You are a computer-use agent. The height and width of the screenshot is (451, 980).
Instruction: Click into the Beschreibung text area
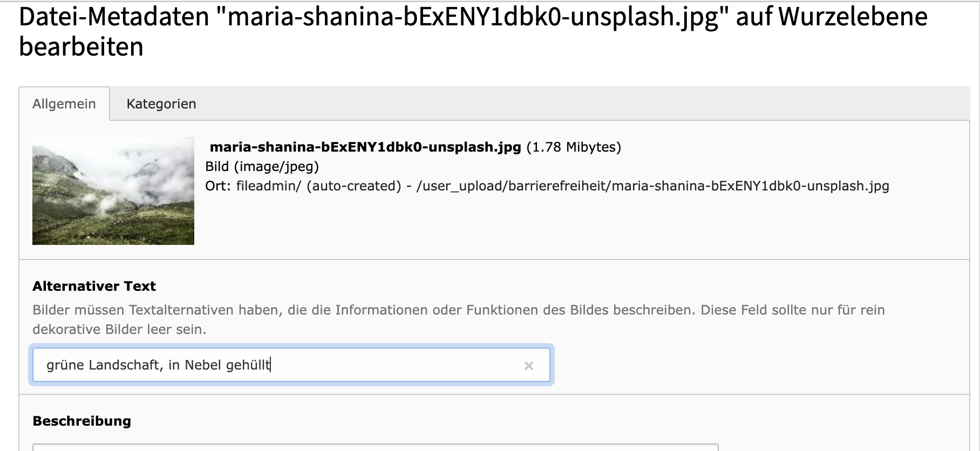(x=376, y=447)
